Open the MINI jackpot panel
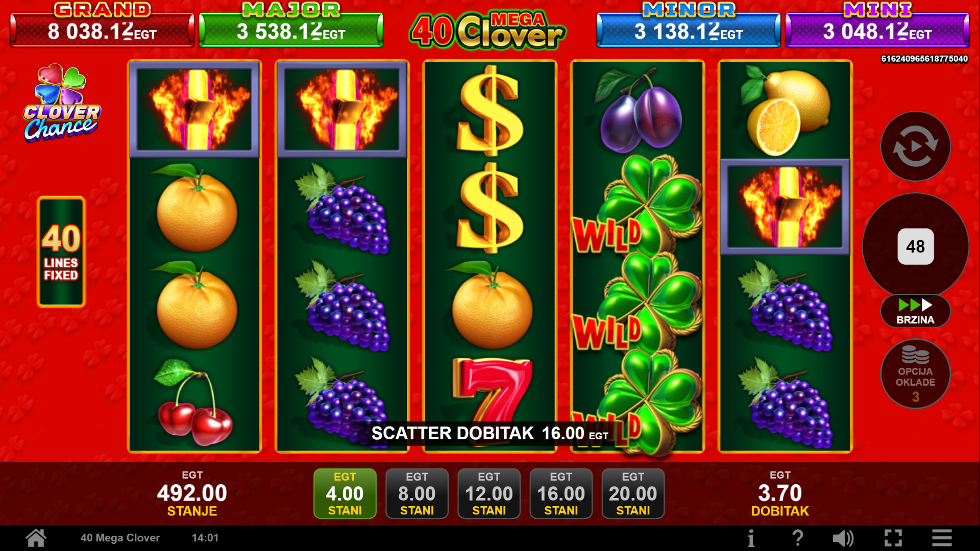 [877, 24]
